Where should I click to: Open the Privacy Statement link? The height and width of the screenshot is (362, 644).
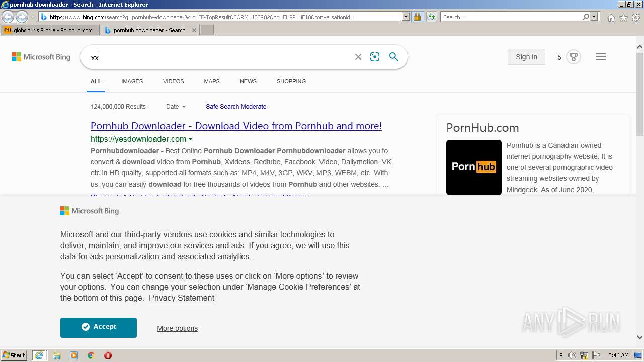pos(182,298)
